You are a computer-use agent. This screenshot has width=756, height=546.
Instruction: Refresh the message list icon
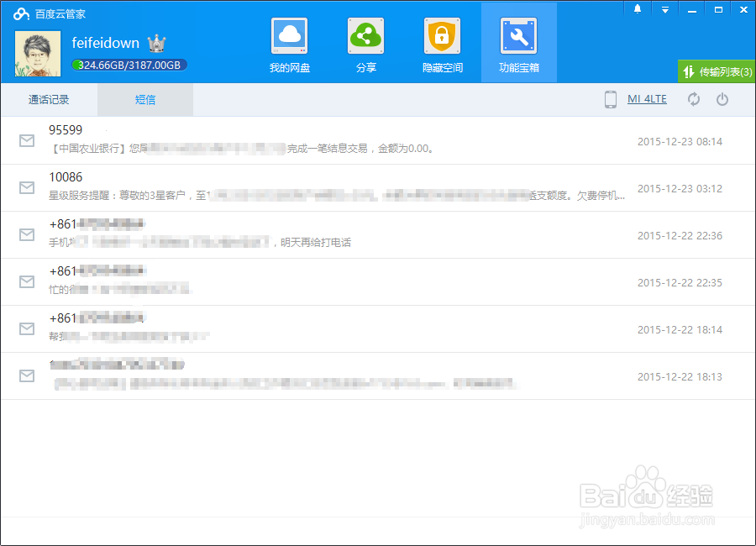(x=693, y=99)
